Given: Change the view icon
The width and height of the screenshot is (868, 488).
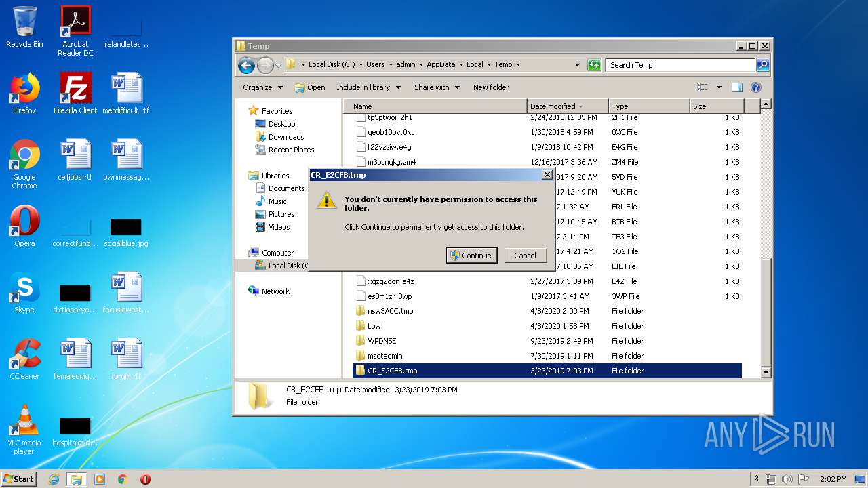Looking at the screenshot, I should point(703,87).
